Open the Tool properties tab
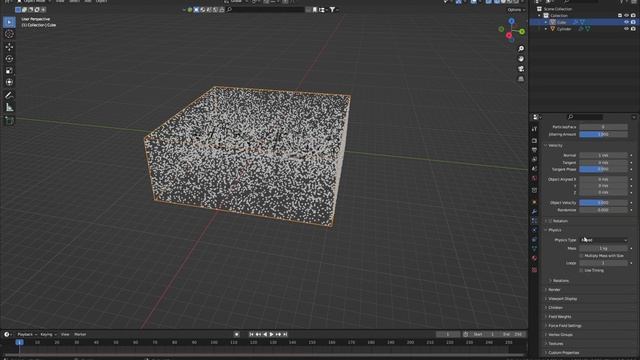Screen dimensions: 640x360 [x=534, y=129]
